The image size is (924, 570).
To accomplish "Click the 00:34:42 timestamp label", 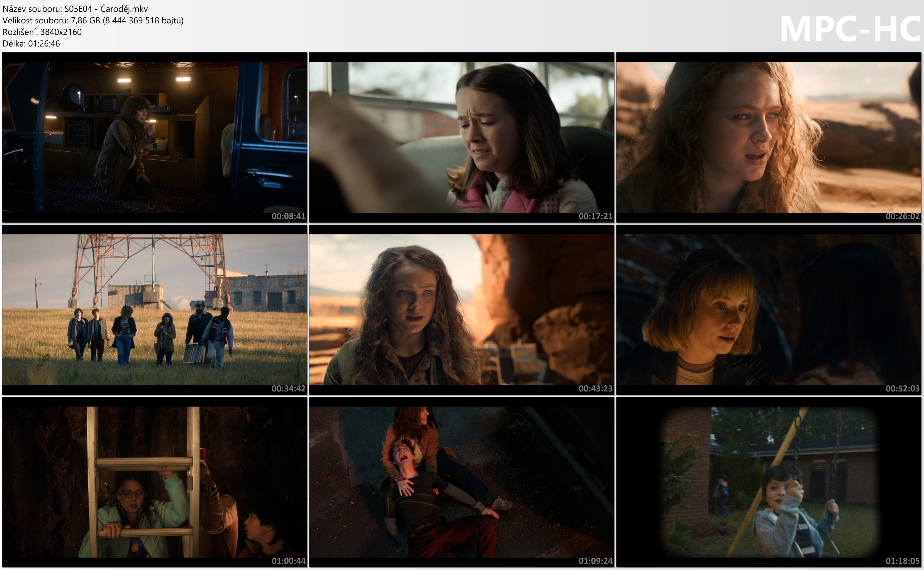I will (x=288, y=389).
